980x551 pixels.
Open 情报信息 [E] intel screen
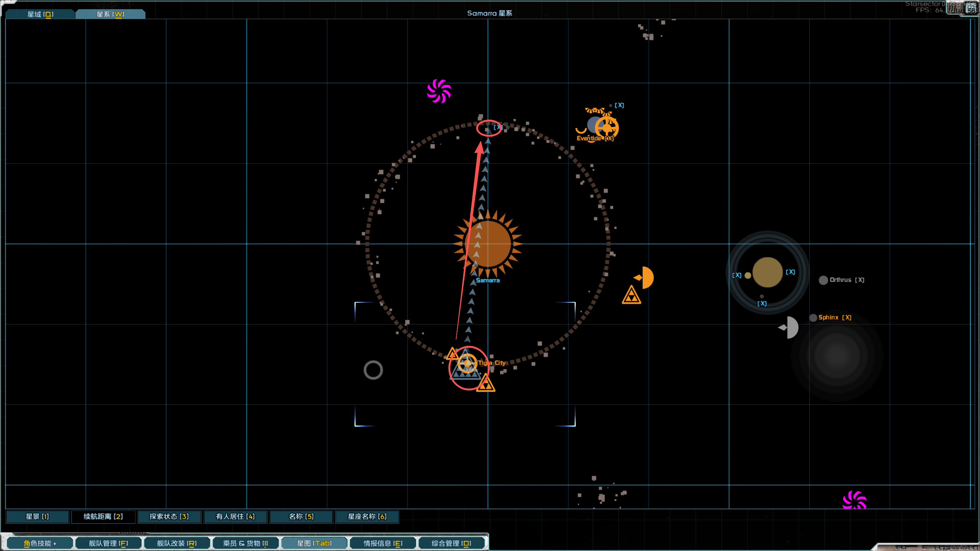coord(383,543)
